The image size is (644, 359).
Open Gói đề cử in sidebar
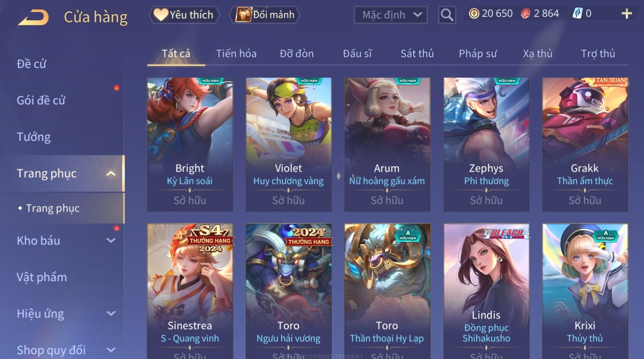(41, 101)
